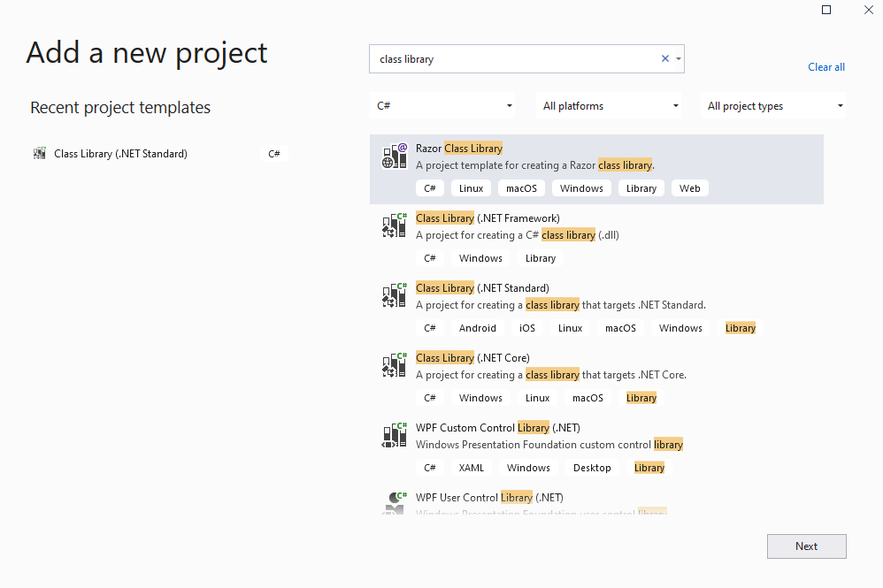Click the C# tag under Razor Class Library
The width and height of the screenshot is (883, 588).
430,188
